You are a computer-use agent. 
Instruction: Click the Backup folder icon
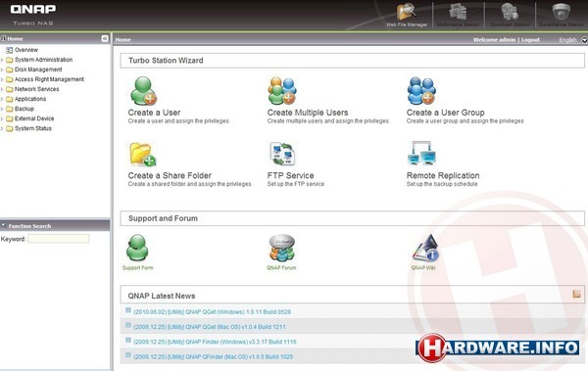click(10, 109)
